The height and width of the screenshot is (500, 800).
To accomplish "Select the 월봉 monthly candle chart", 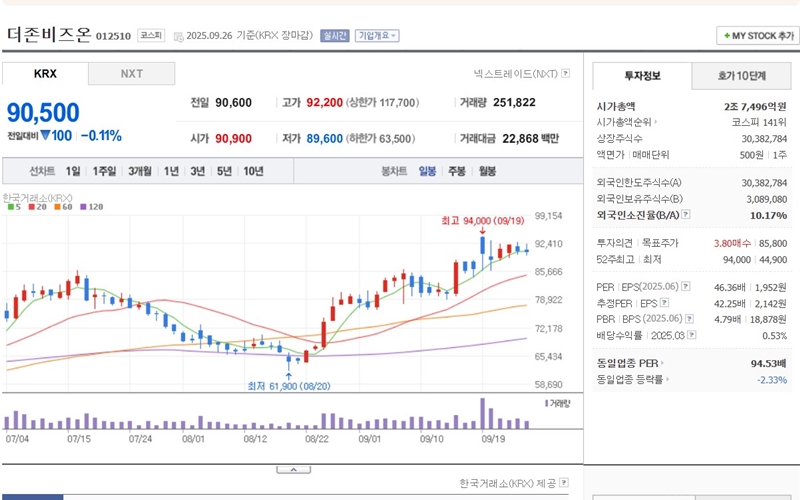I will [x=487, y=171].
